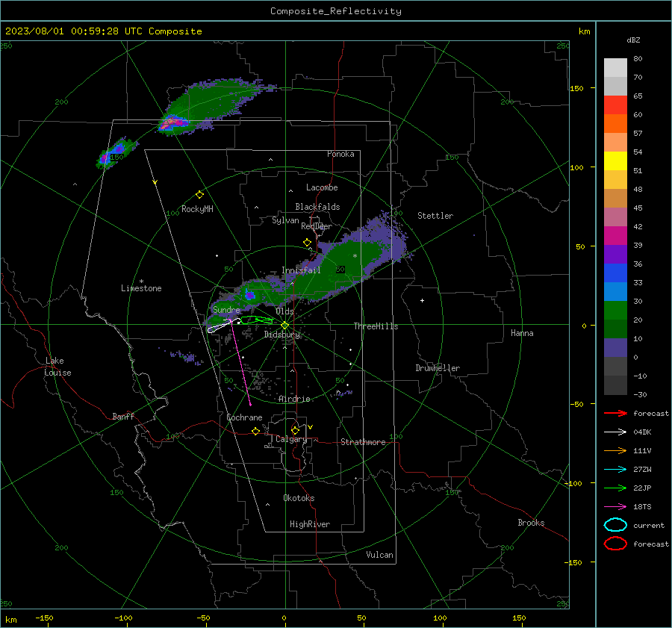This screenshot has width=672, height=628.
Task: Click the cyan current ellipse legend icon
Action: pos(615,525)
